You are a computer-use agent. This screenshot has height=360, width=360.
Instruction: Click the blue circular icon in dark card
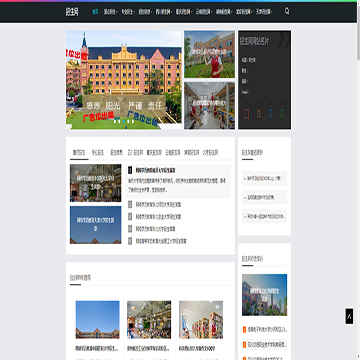point(270,114)
